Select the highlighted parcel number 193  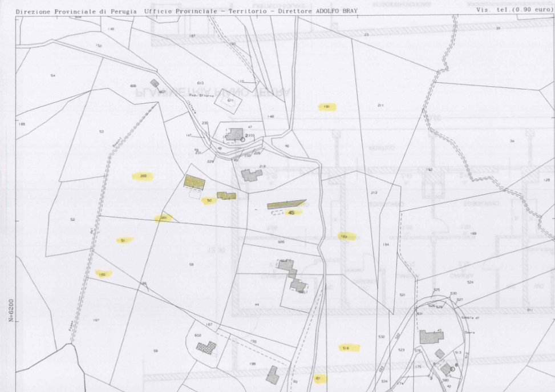[345, 236]
